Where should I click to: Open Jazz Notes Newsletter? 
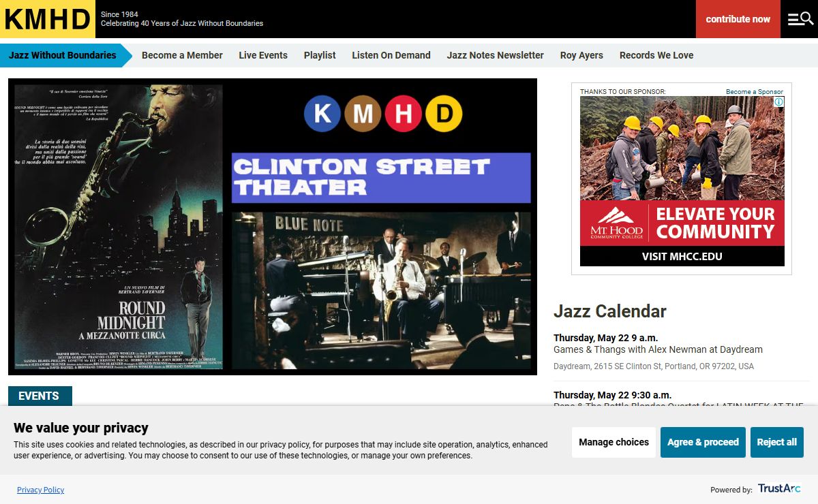tap(496, 55)
